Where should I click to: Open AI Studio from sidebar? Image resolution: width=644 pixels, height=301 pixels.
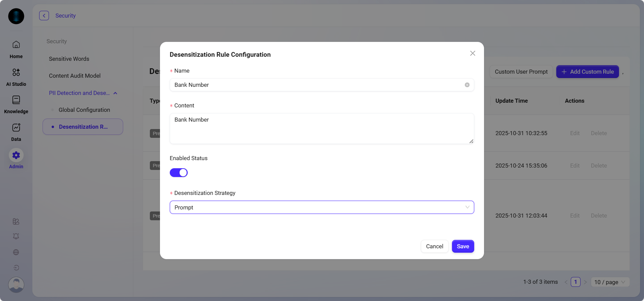pyautogui.click(x=16, y=72)
